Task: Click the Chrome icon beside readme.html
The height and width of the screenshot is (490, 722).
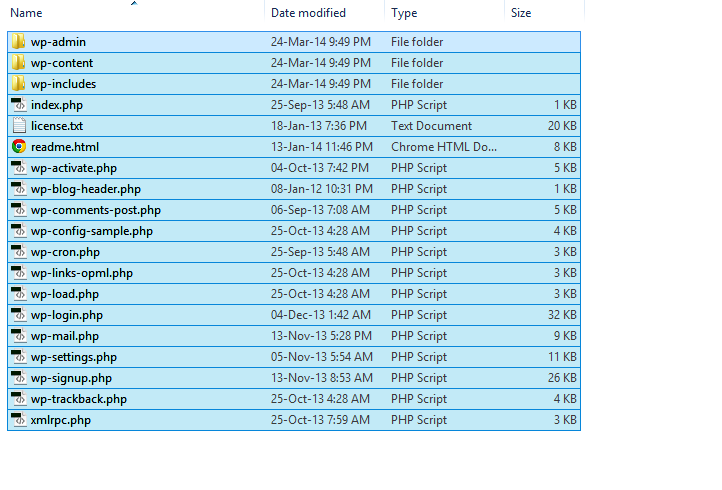Action: (x=19, y=147)
